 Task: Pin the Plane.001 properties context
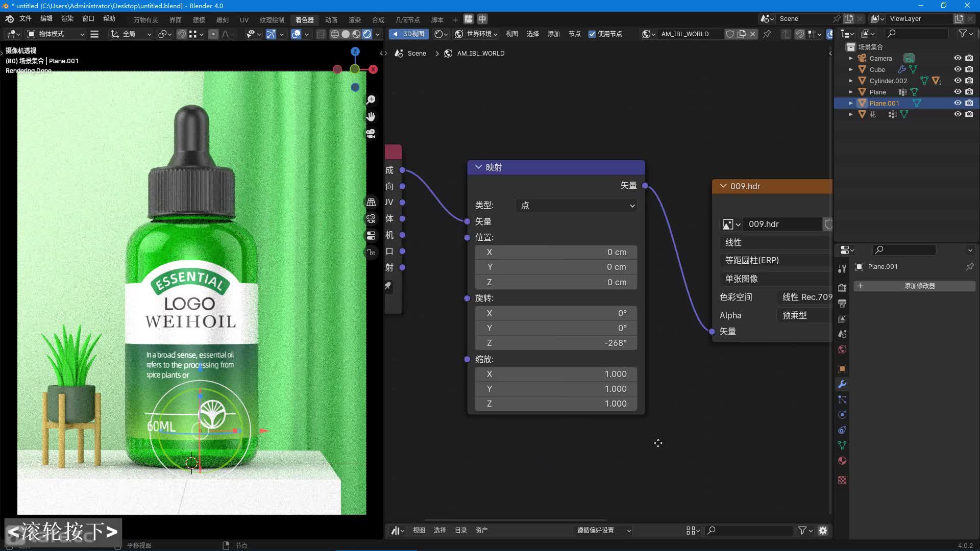tap(970, 266)
